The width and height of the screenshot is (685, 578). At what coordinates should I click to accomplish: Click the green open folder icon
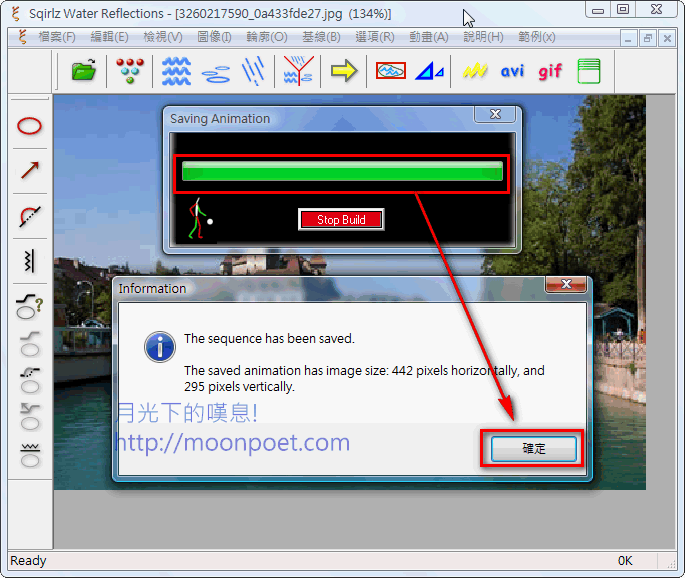point(85,71)
